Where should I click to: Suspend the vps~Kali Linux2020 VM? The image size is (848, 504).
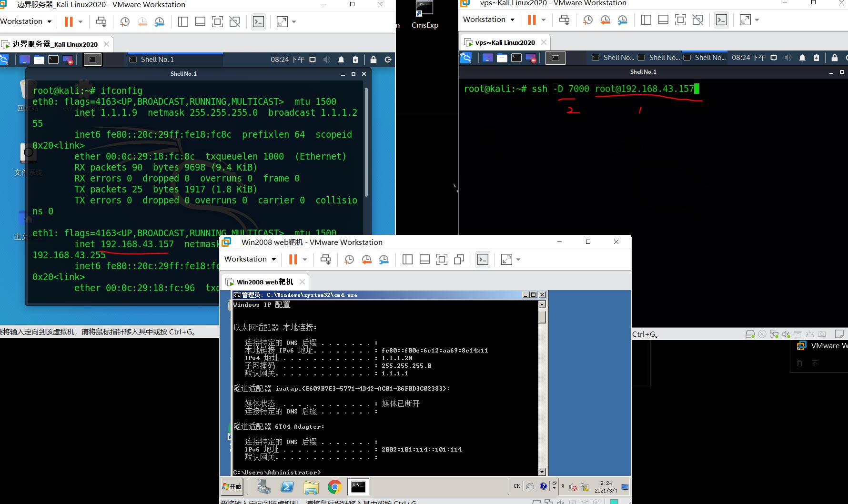click(532, 20)
